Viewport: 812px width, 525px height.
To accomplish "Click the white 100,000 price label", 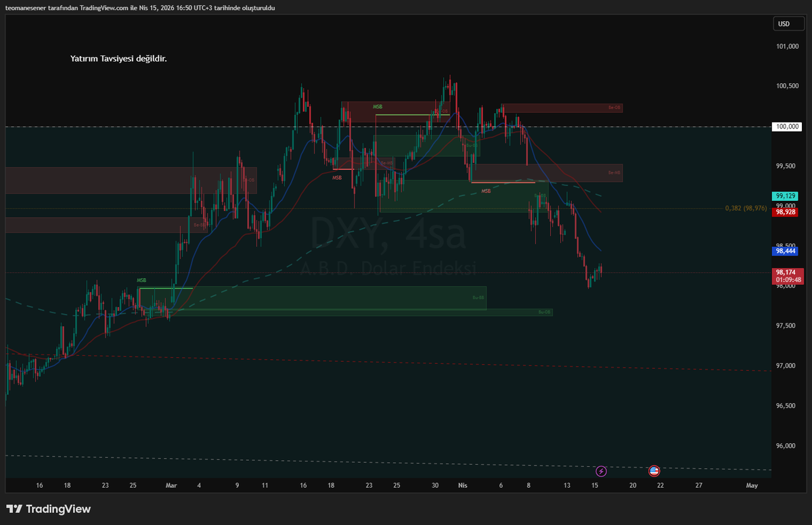I will coord(788,127).
